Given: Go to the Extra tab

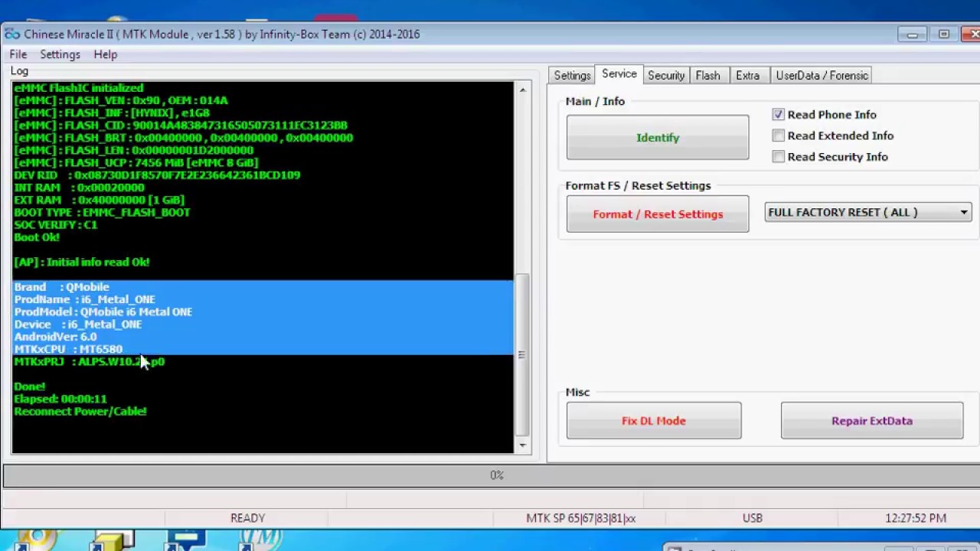Looking at the screenshot, I should point(747,76).
